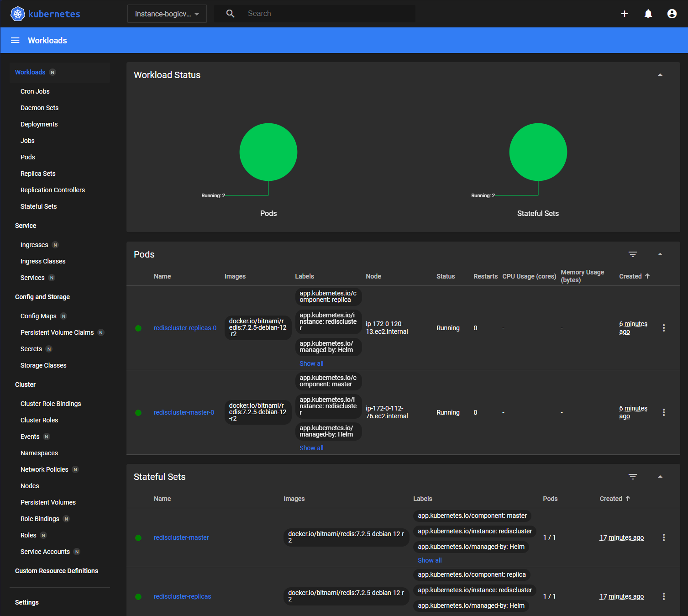Image resolution: width=688 pixels, height=616 pixels.
Task: Click the plus create resource icon
Action: click(x=625, y=14)
